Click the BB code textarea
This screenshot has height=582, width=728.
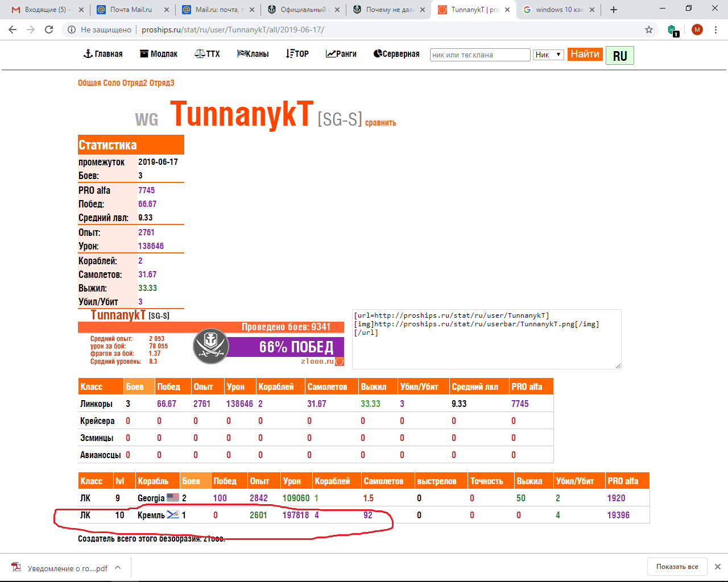[487, 339]
